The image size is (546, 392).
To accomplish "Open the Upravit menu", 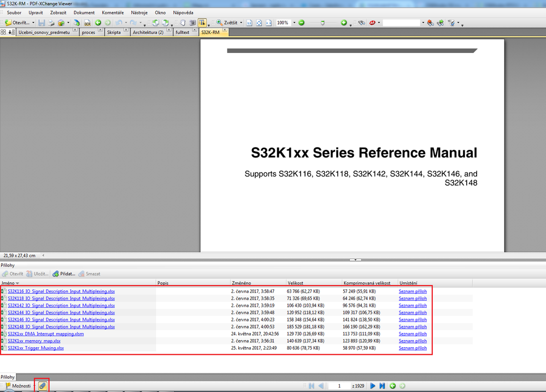I will point(36,13).
